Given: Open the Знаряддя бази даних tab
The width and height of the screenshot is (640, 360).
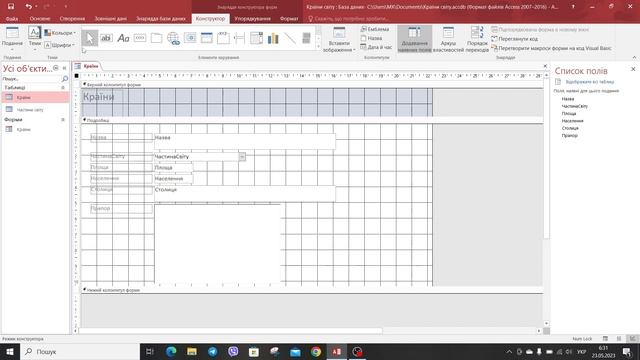Looking at the screenshot, I should (161, 19).
